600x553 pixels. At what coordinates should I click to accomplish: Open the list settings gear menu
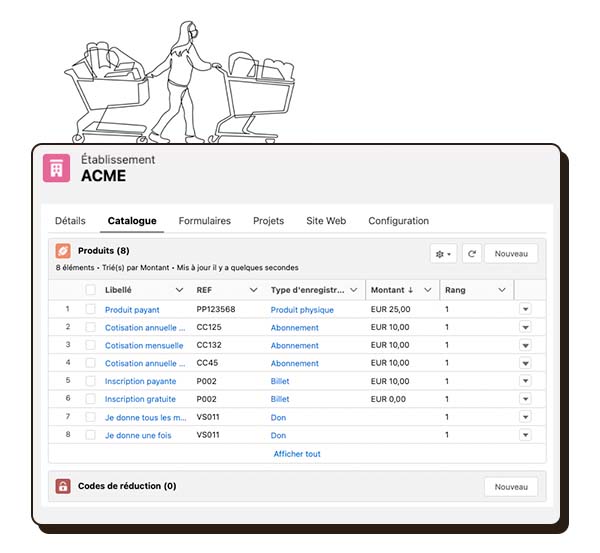(x=443, y=254)
